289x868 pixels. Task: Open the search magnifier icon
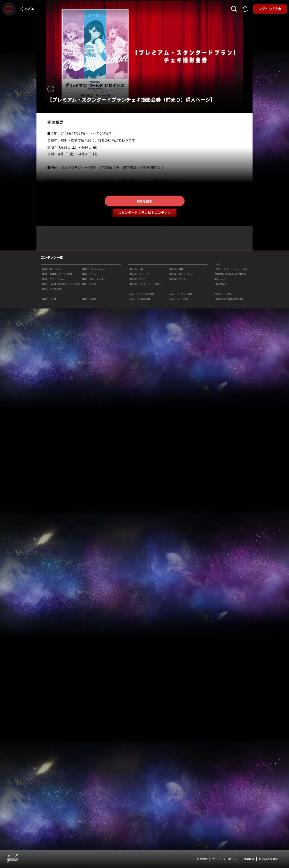tap(234, 9)
